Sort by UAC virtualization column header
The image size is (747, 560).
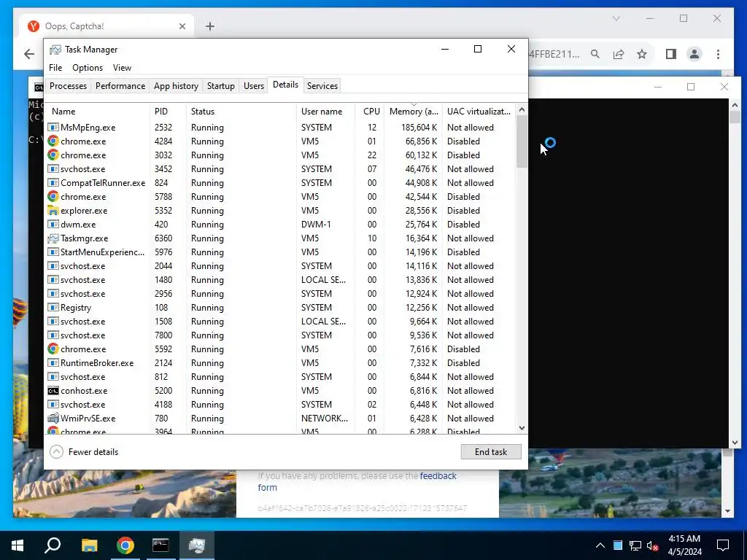pos(479,112)
